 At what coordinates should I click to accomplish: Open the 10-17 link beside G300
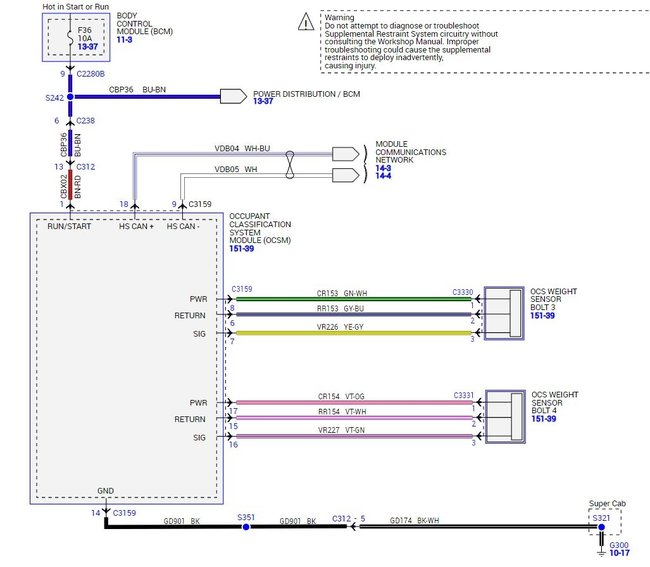619,553
